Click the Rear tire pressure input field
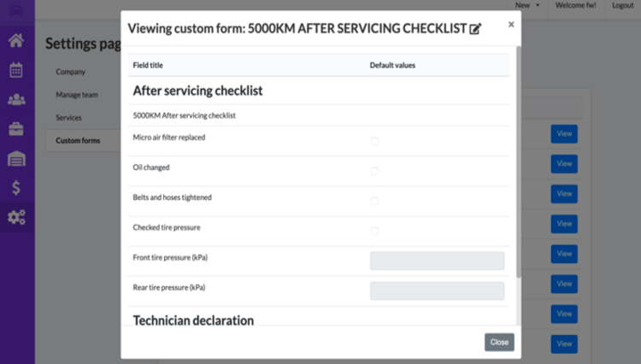This screenshot has width=641, height=364. pos(437,291)
